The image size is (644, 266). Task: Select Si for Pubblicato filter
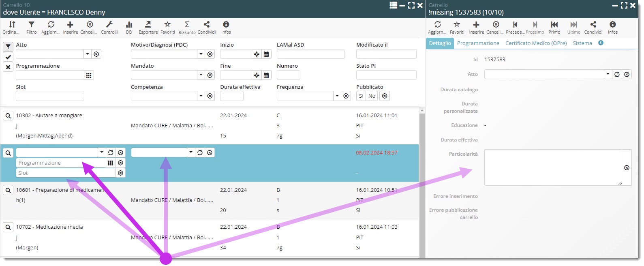[x=361, y=96]
